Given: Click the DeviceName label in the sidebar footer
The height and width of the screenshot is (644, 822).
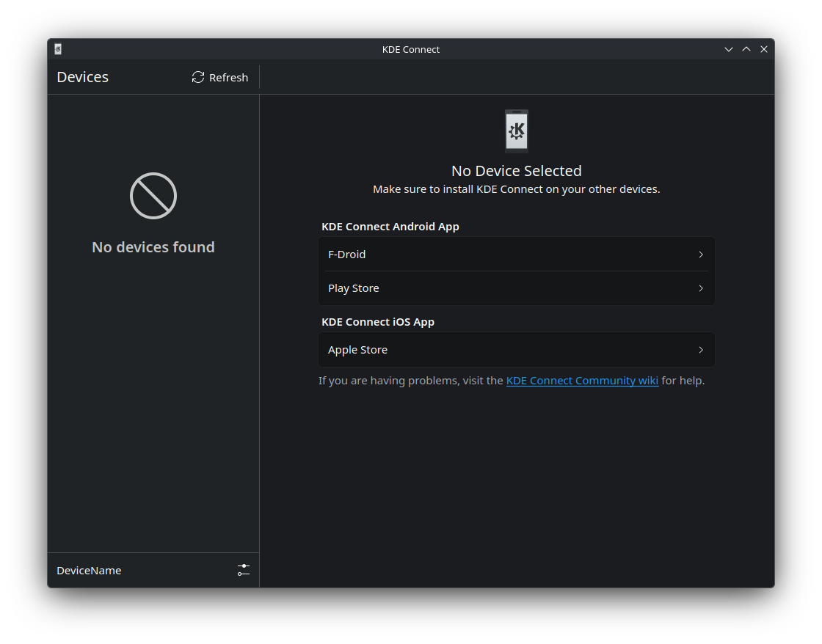Looking at the screenshot, I should pyautogui.click(x=89, y=571).
